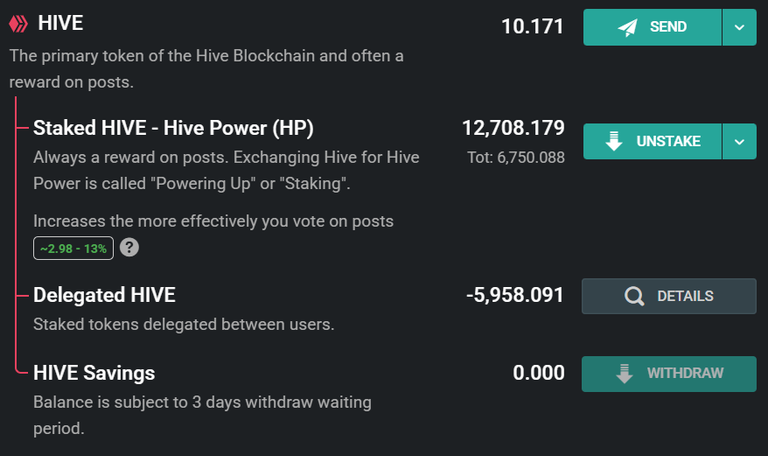Click the down arrow icon on WITHDRAW
The image size is (768, 456).
pos(624,374)
